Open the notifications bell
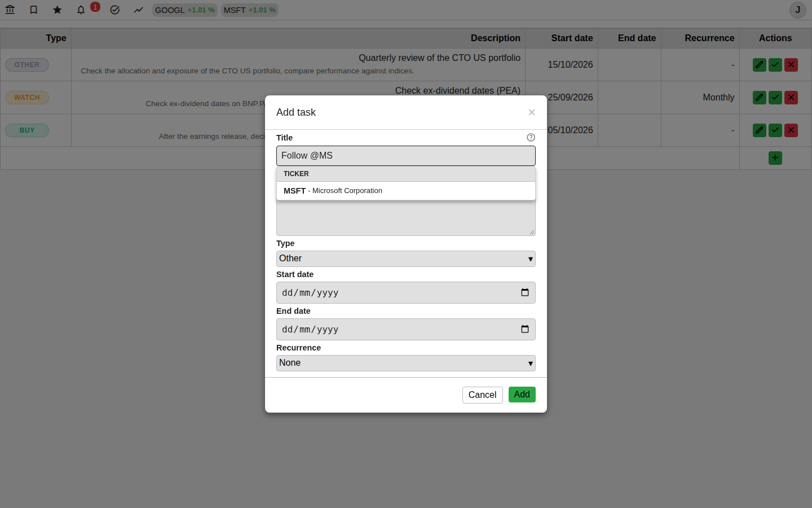The image size is (812, 508). pyautogui.click(x=81, y=10)
